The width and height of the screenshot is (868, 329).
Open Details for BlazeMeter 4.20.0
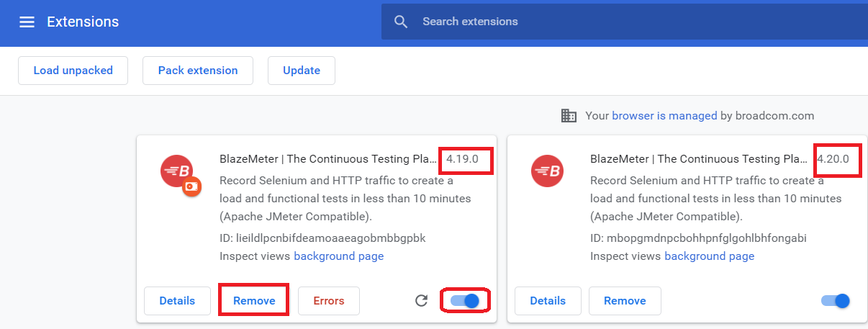pyautogui.click(x=548, y=301)
